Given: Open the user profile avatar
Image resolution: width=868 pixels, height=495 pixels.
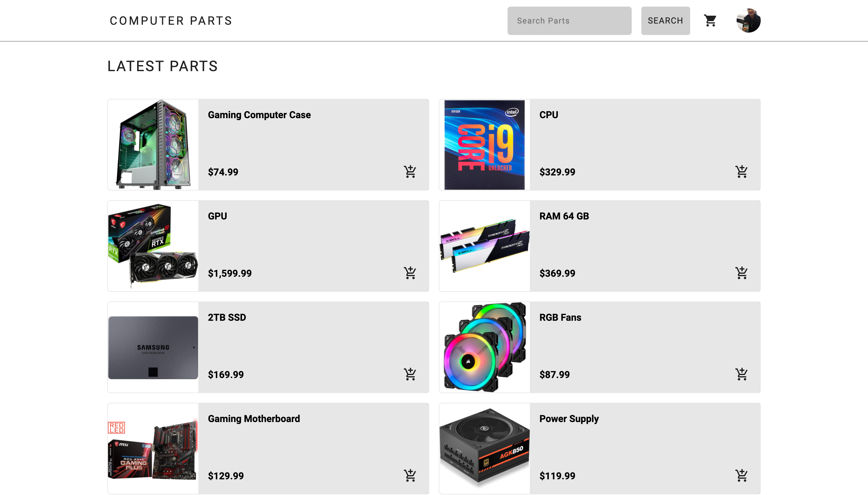Looking at the screenshot, I should point(748,20).
